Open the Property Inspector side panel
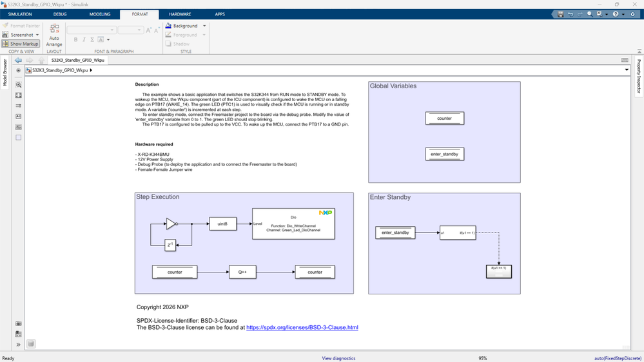Viewport: 644px width, 362px height. point(639,77)
